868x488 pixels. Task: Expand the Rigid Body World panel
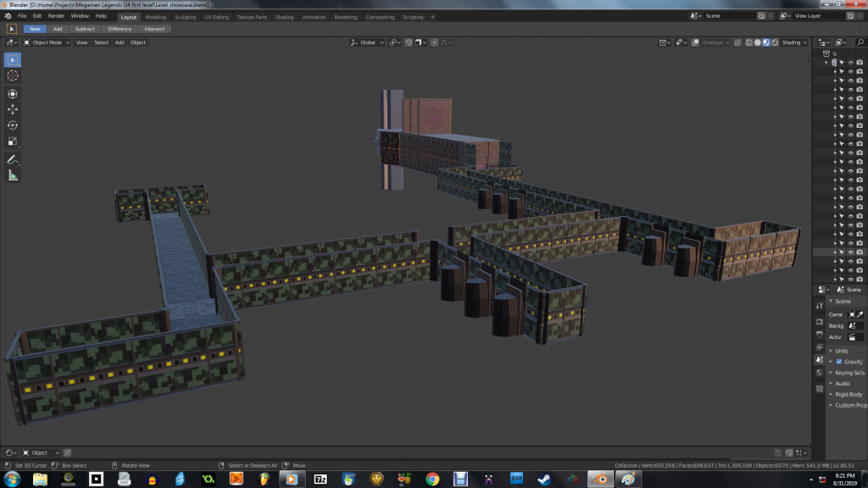(848, 395)
